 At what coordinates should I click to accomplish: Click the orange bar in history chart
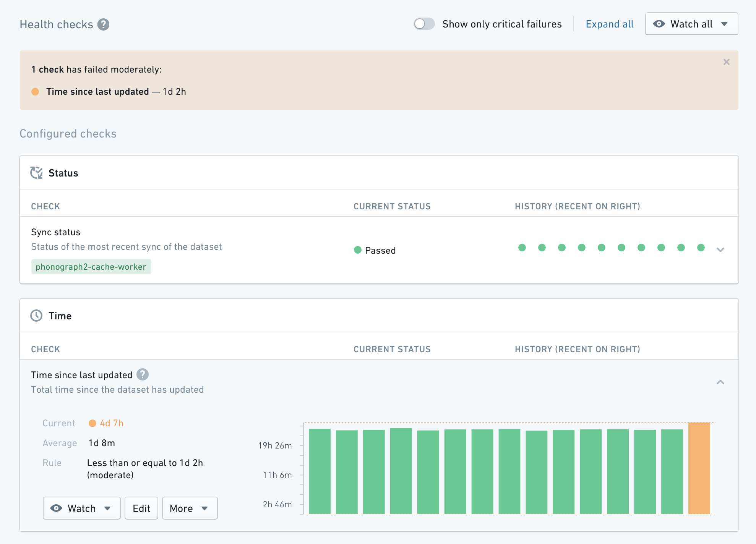699,468
